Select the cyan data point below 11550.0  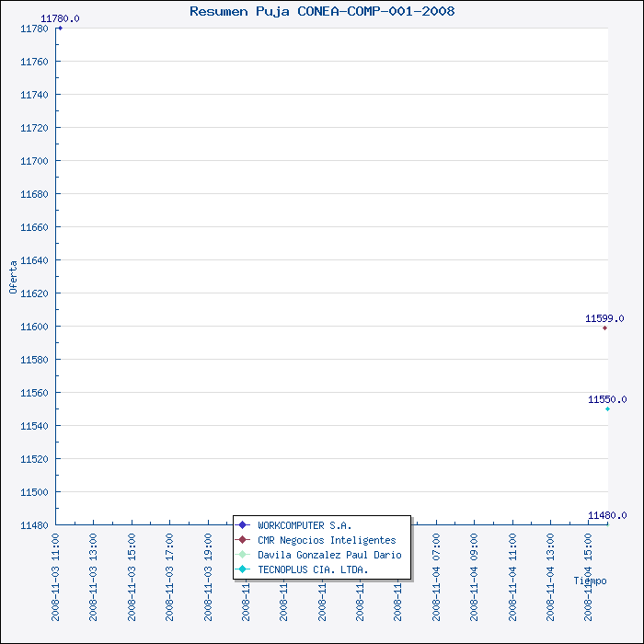(607, 408)
